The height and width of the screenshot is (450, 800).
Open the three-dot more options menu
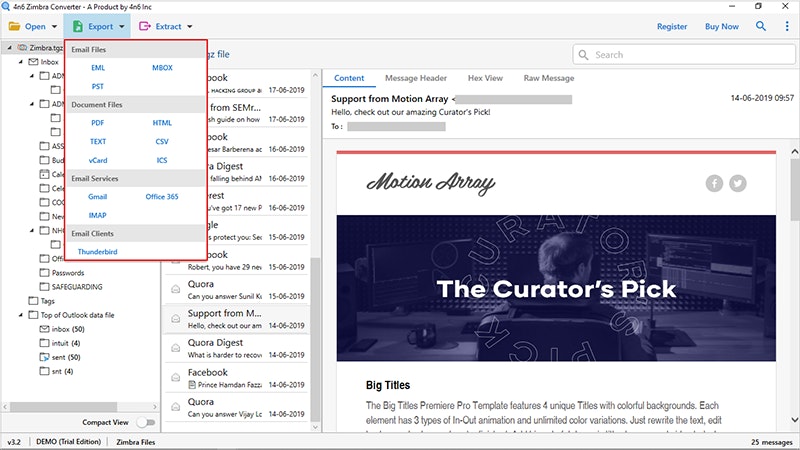coord(787,26)
